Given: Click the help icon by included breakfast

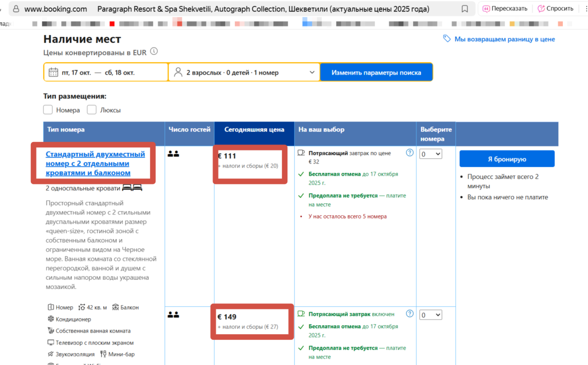Looking at the screenshot, I should click(410, 314).
